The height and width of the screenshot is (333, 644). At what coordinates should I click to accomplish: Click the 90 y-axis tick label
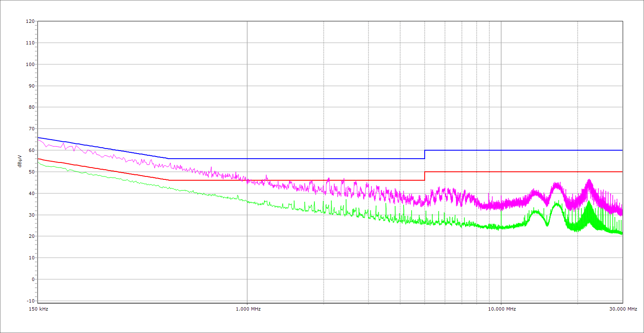click(x=31, y=86)
